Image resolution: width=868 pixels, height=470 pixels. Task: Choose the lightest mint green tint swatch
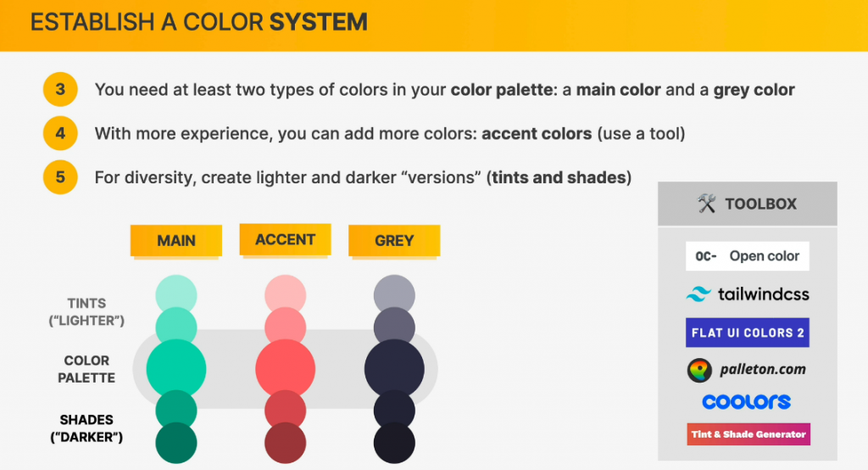176,293
